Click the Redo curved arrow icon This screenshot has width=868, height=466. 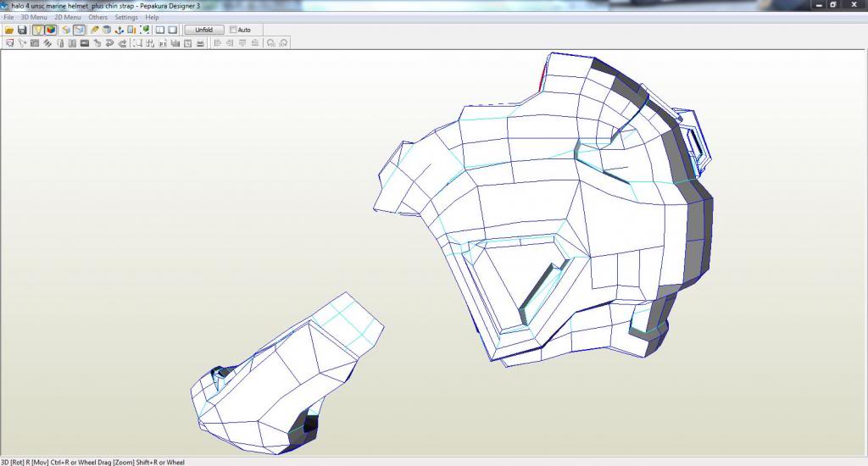122,43
